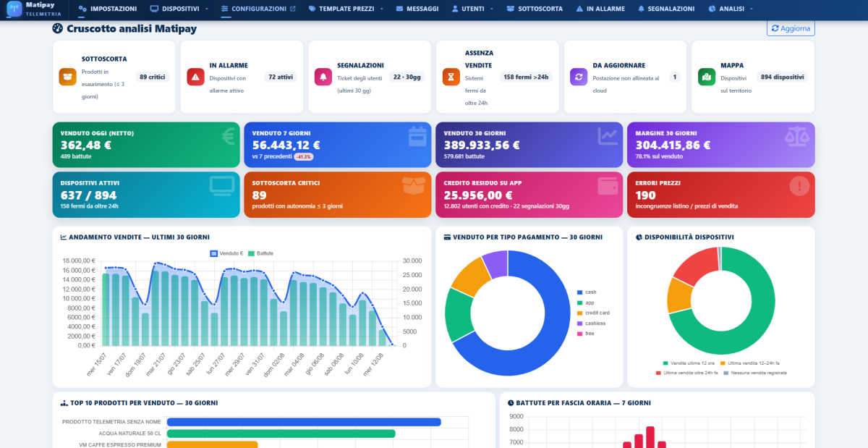Expand the Utenti dropdown menu
This screenshot has width=868, height=448.
pyautogui.click(x=472, y=9)
